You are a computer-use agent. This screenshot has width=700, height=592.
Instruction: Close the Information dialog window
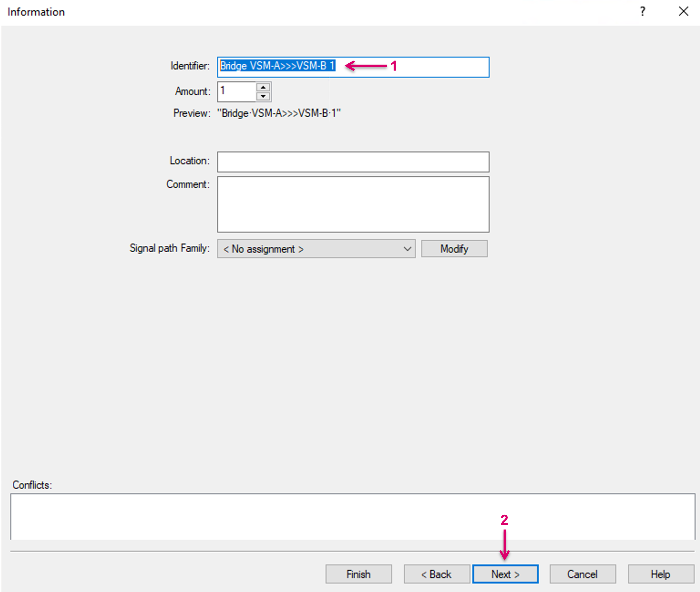[x=683, y=12]
